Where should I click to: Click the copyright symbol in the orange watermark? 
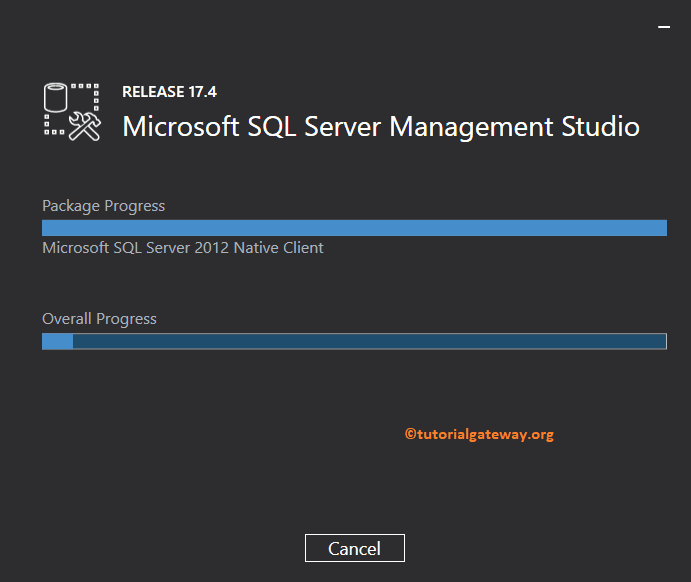[x=410, y=434]
